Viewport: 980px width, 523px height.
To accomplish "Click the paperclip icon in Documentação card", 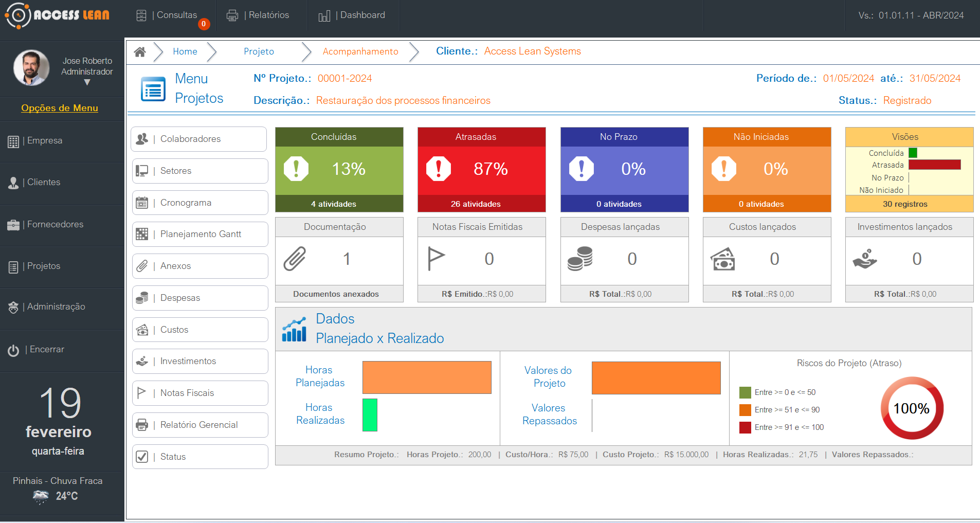I will click(295, 259).
